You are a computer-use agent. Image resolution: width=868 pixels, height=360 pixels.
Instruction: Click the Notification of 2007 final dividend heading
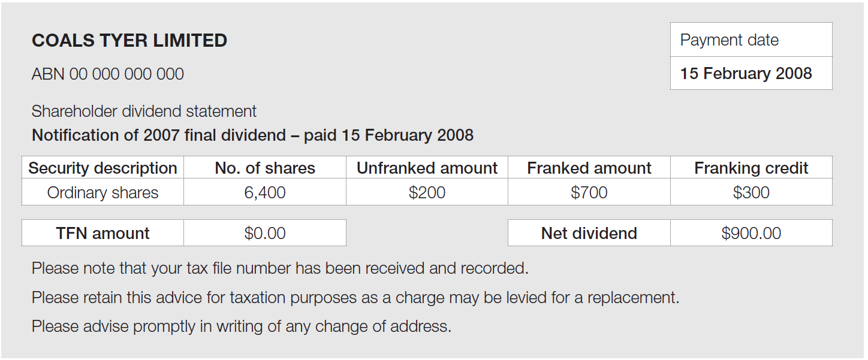coord(252,135)
